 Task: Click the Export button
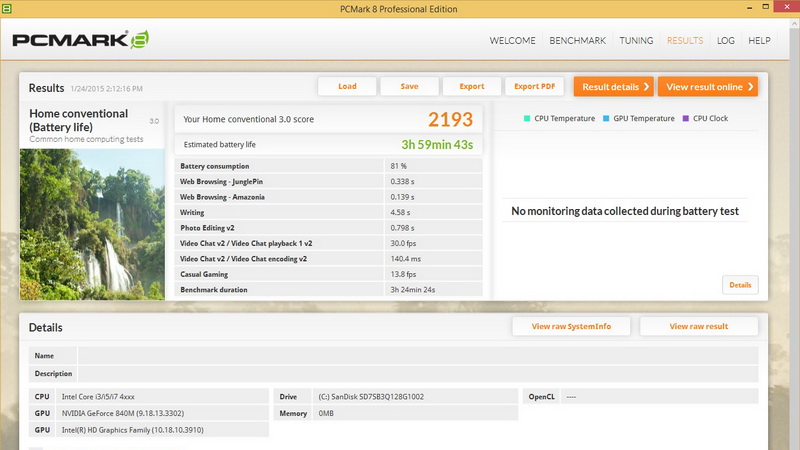472,86
